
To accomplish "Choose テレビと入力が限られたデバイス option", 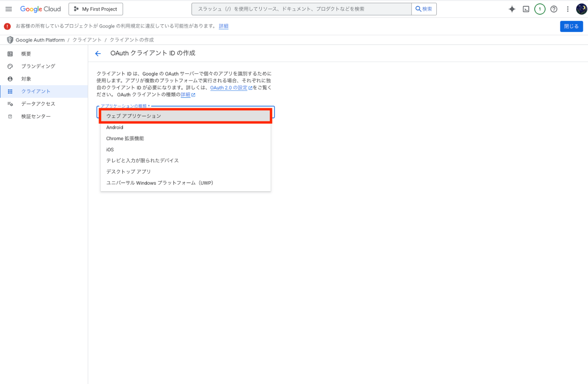I will coord(186,160).
